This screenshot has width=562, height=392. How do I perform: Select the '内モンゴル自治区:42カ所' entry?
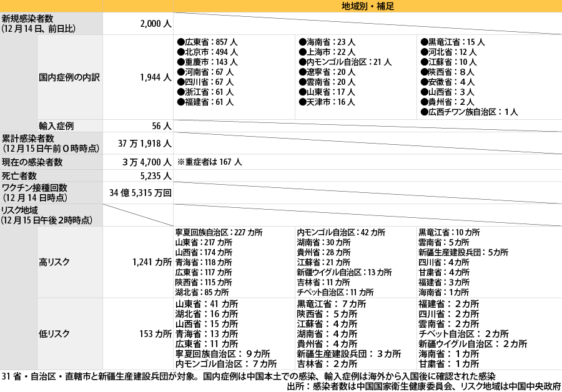[341, 233]
